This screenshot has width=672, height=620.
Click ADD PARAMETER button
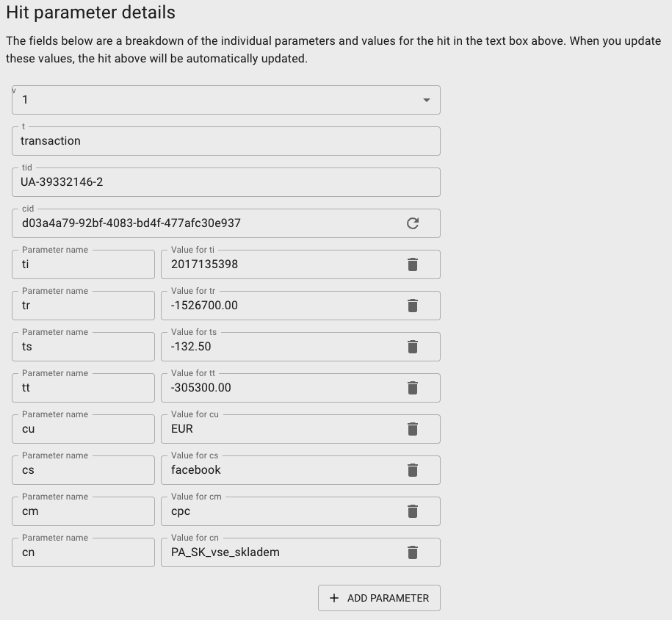pos(379,598)
